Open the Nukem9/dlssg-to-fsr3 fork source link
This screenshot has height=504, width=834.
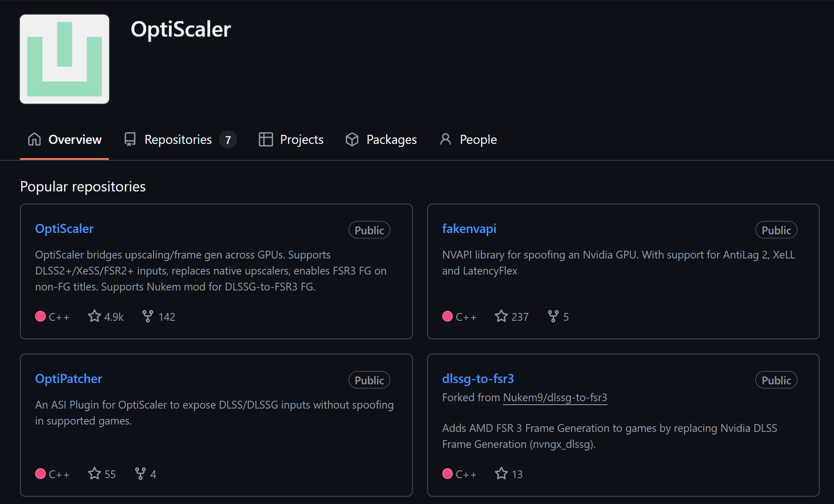pyautogui.click(x=554, y=398)
